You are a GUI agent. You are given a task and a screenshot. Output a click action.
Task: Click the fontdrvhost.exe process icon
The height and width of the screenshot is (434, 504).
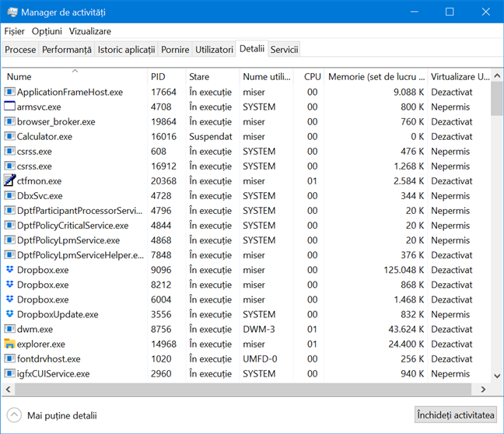[9, 359]
